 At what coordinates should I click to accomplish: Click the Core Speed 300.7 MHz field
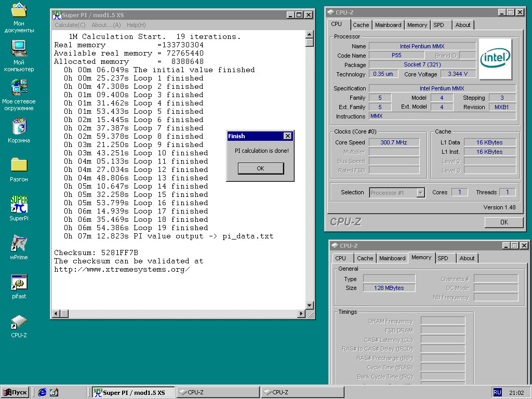(x=394, y=142)
